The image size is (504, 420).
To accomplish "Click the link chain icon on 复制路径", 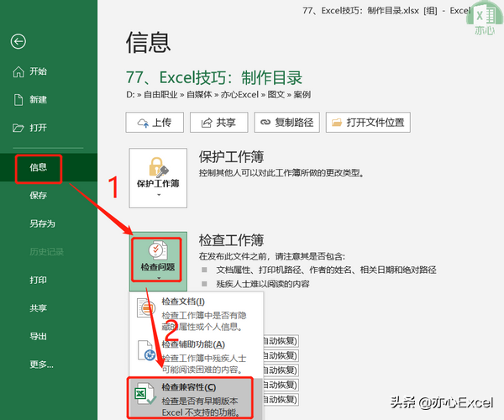I will coord(265,122).
